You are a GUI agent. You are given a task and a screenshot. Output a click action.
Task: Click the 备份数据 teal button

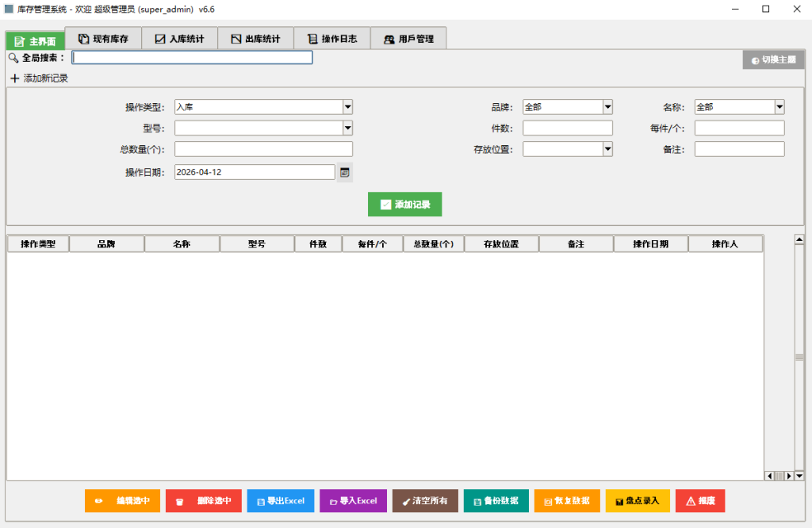496,500
